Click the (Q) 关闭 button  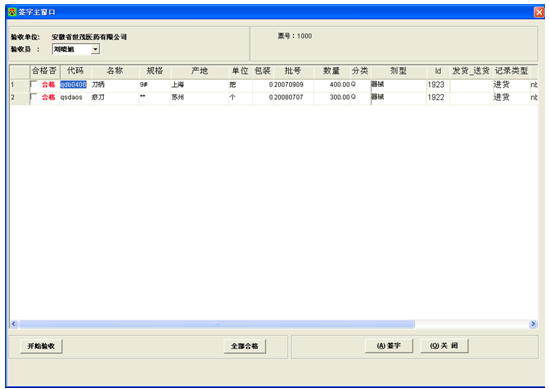click(444, 346)
